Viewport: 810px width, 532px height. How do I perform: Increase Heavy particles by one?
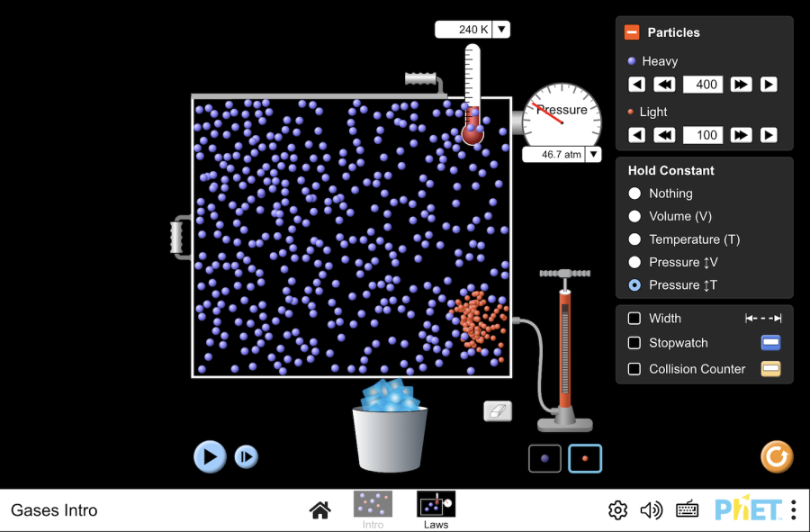coord(768,85)
